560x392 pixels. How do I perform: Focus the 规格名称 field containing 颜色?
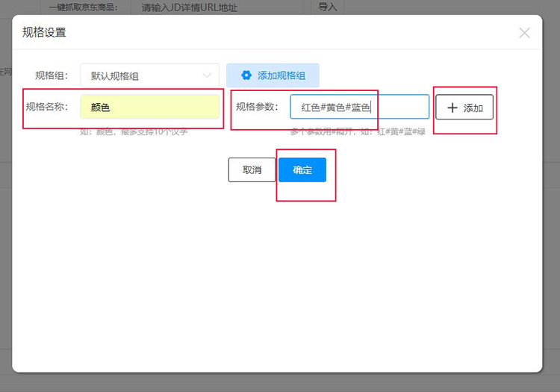point(149,107)
